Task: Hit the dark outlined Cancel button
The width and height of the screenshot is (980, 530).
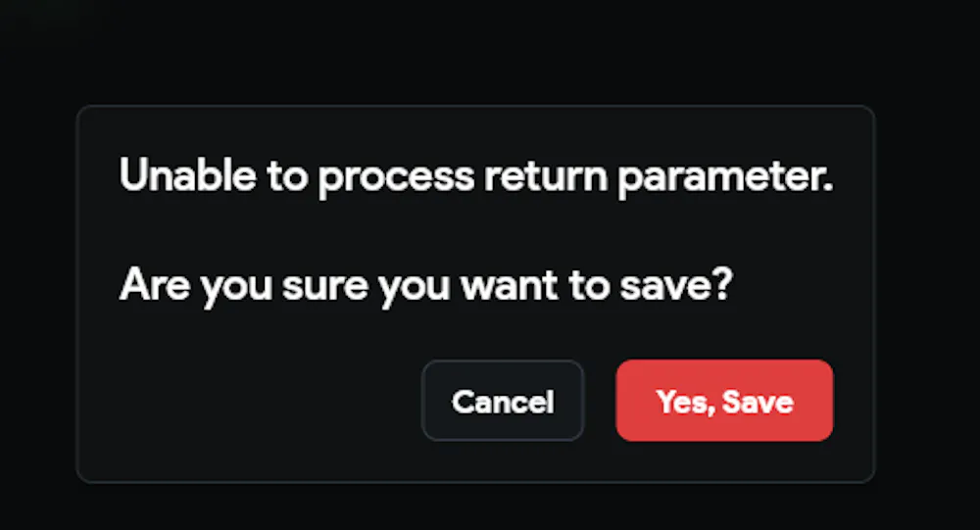Action: click(503, 401)
